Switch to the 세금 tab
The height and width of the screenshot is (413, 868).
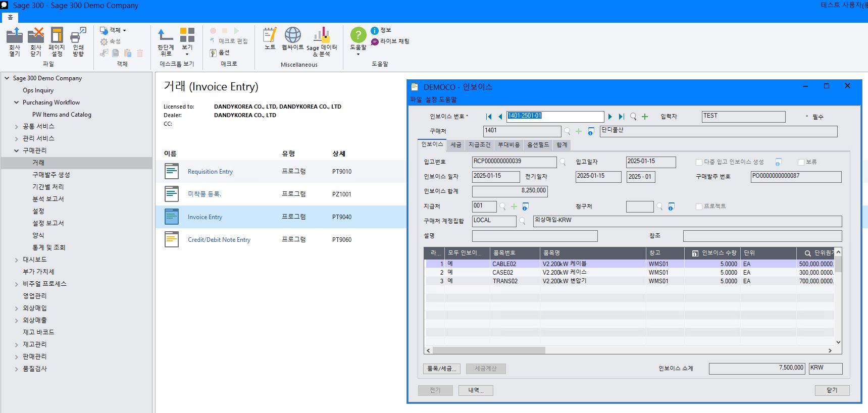tap(456, 145)
